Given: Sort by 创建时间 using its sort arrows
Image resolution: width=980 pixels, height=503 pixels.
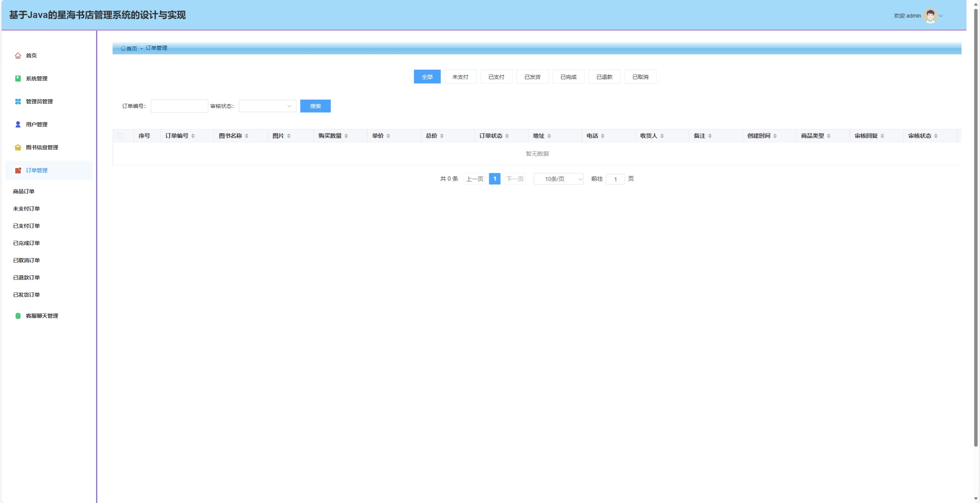Looking at the screenshot, I should (x=775, y=136).
